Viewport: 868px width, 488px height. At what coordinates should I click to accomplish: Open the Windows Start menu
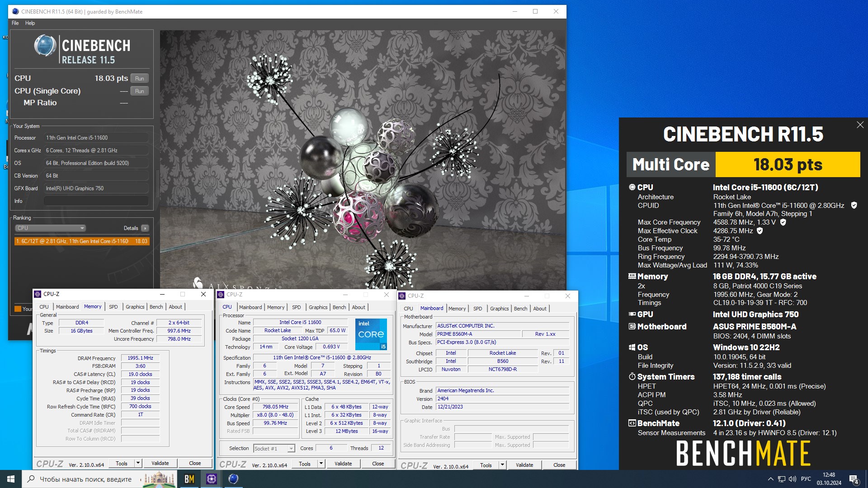pyautogui.click(x=11, y=479)
